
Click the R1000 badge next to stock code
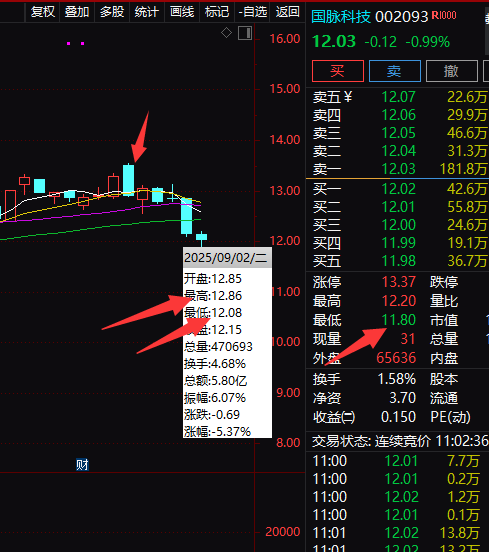(x=444, y=15)
